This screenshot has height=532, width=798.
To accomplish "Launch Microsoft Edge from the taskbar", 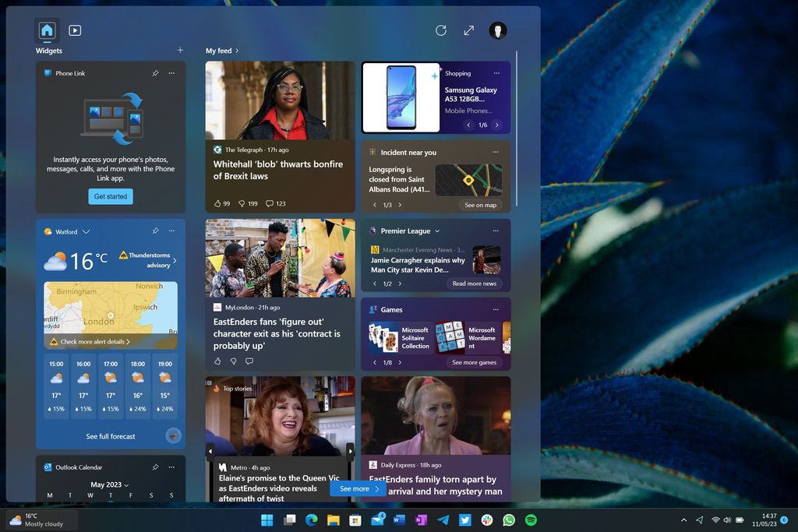I will tap(311, 520).
